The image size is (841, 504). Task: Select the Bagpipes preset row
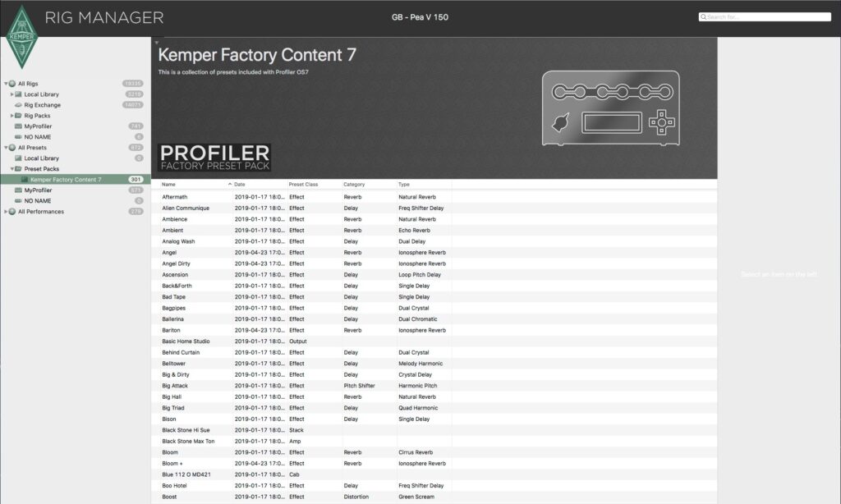(x=434, y=308)
